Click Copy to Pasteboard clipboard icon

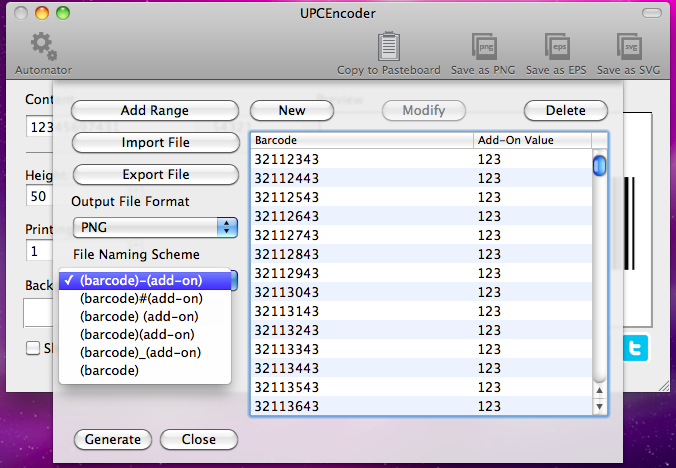pyautogui.click(x=388, y=46)
